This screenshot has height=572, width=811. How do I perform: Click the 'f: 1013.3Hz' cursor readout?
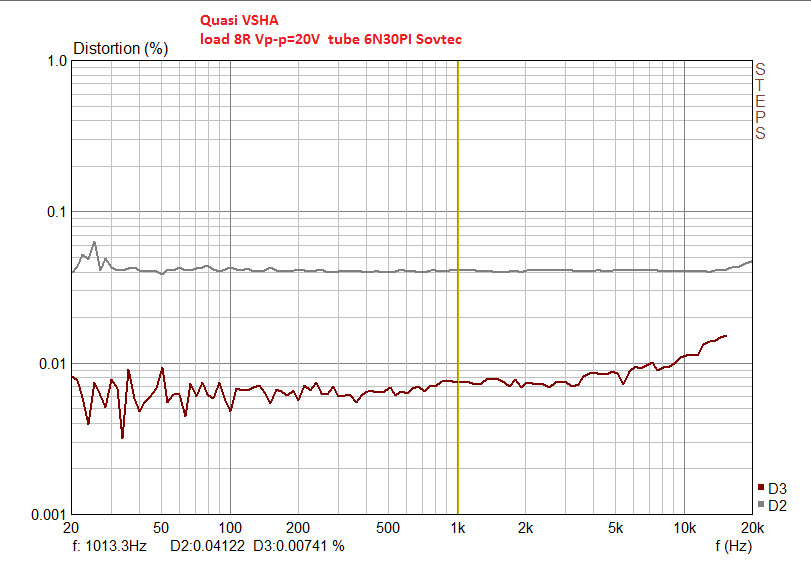[x=110, y=546]
